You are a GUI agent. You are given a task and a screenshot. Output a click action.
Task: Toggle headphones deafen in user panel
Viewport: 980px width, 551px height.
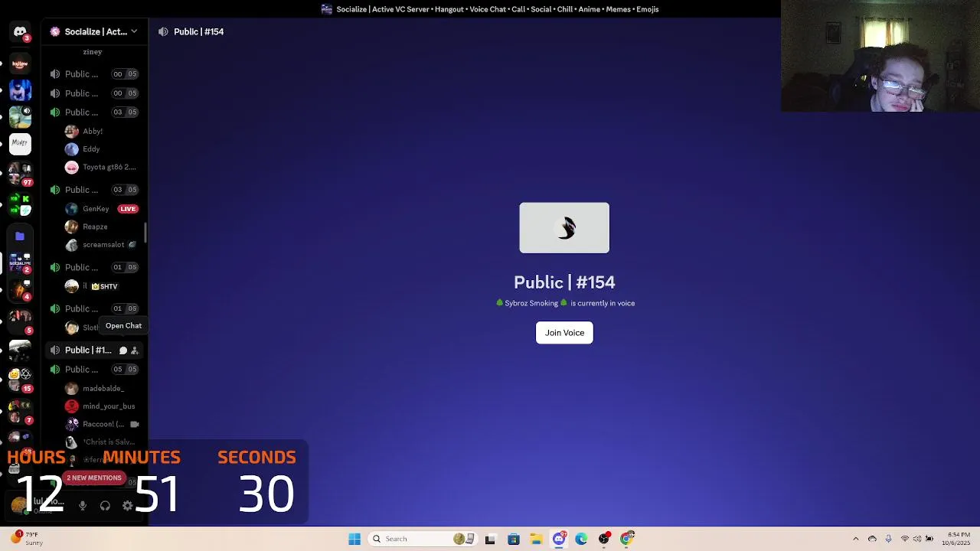pos(105,506)
